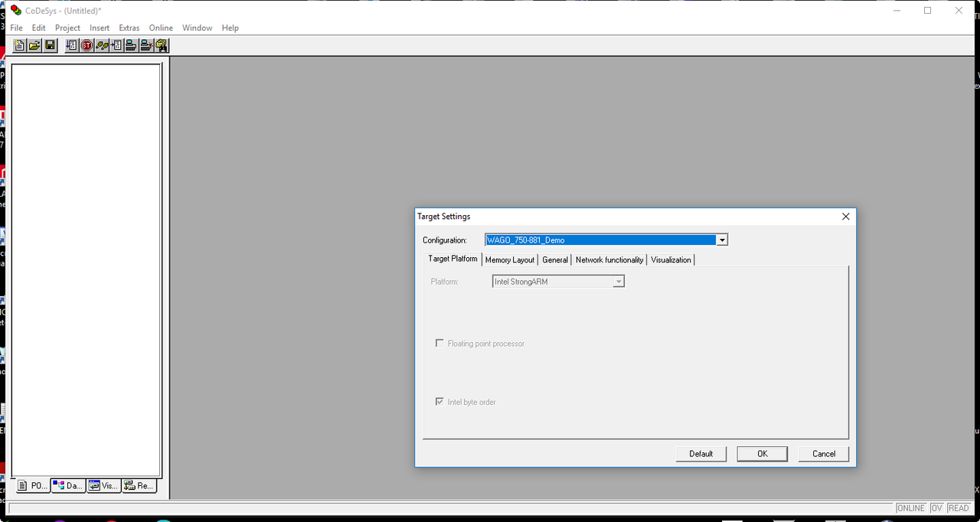This screenshot has width=980, height=522.
Task: Open the Insert menu
Action: [x=100, y=28]
